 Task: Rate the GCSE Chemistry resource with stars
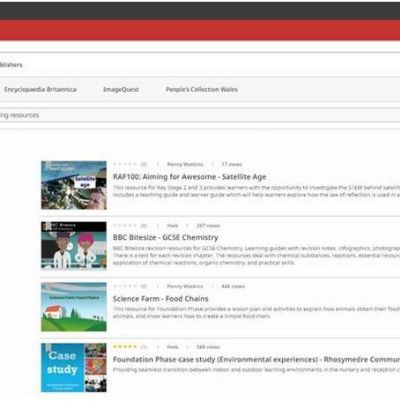coord(125,225)
